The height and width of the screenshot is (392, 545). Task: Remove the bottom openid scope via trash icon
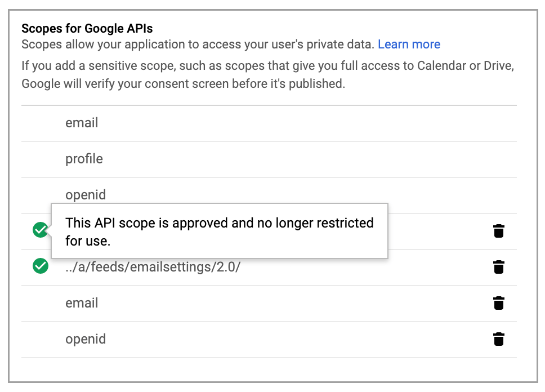coord(498,339)
